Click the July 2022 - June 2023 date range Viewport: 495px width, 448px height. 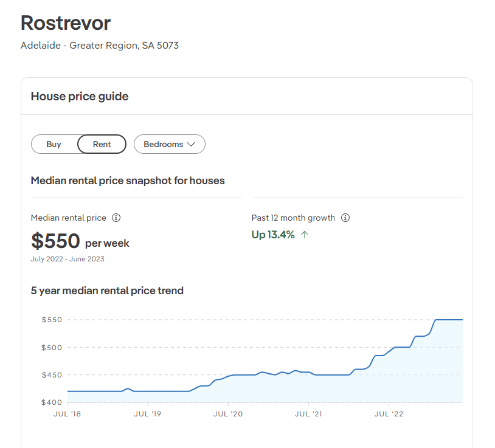click(x=67, y=259)
